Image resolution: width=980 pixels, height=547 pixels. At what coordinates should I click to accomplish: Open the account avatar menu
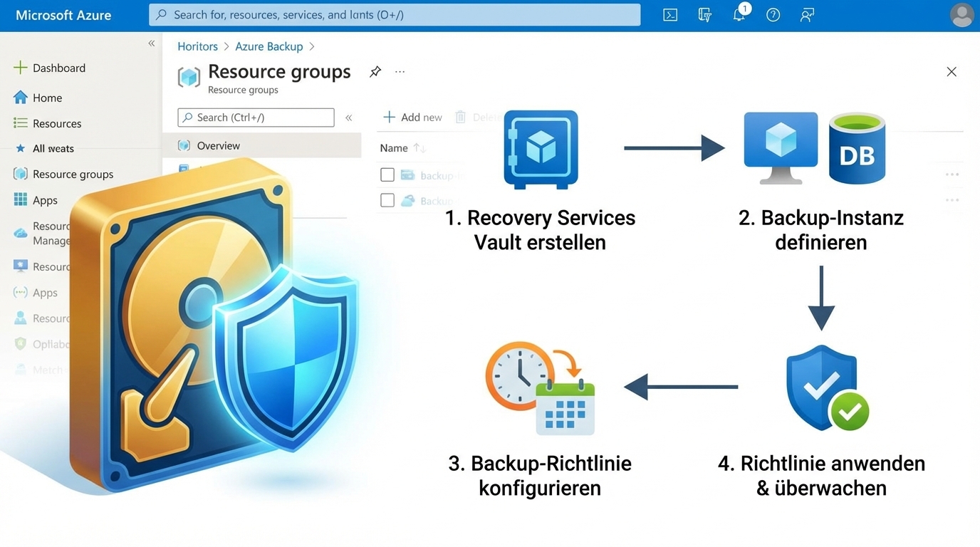[x=961, y=14]
